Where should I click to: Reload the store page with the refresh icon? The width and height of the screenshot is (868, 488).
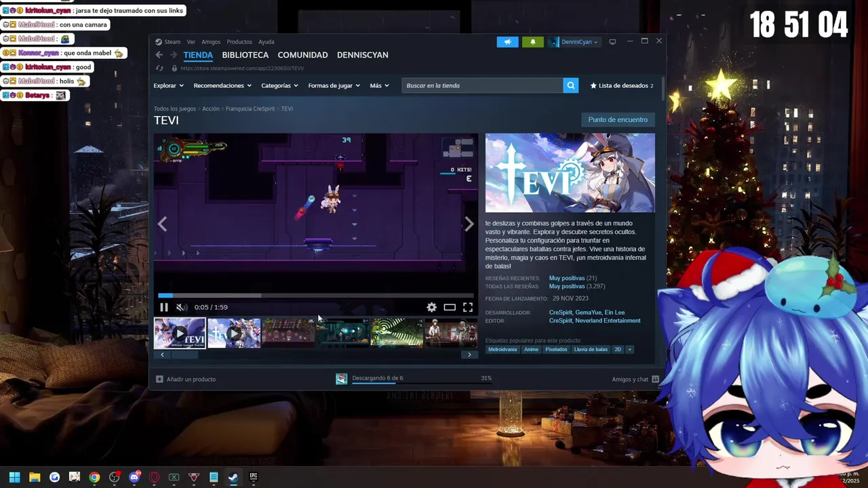tap(159, 68)
